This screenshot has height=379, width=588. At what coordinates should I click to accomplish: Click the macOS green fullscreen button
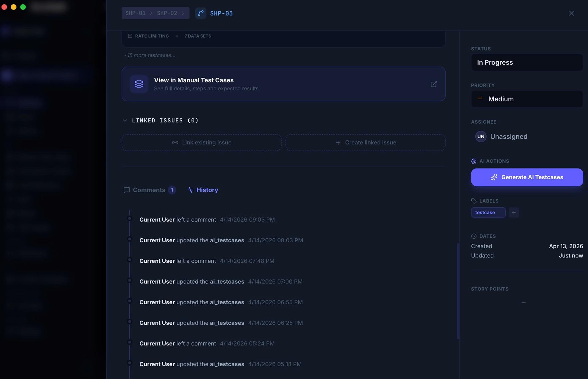pos(23,7)
